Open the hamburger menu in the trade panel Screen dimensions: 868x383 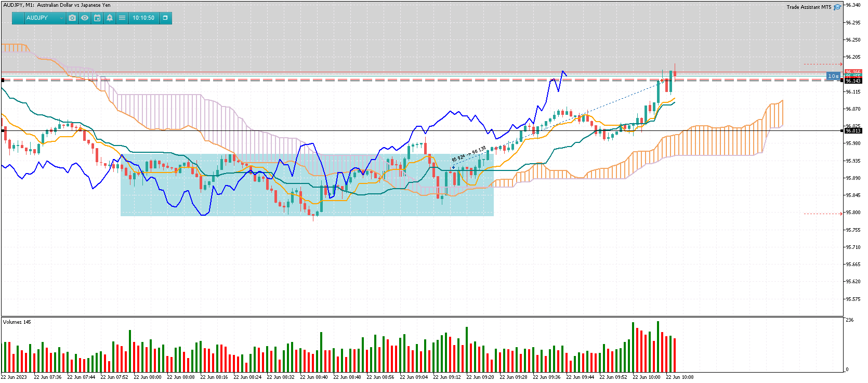(x=122, y=18)
